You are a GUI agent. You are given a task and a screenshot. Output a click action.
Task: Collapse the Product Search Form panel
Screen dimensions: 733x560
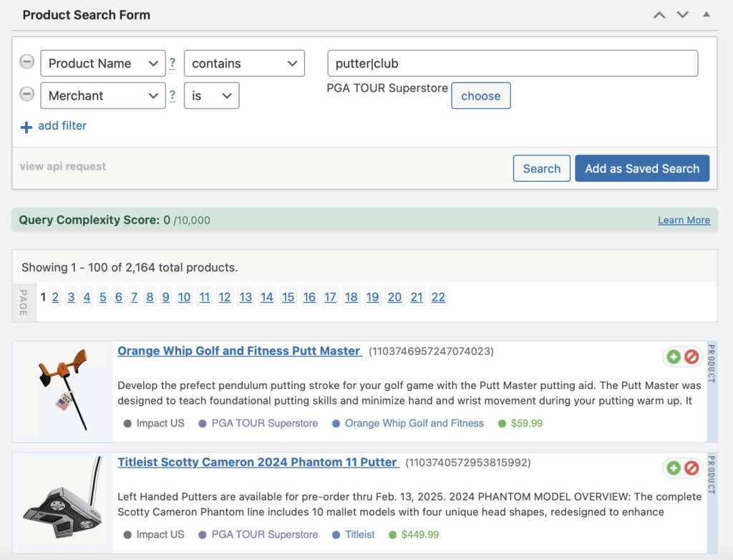point(707,15)
